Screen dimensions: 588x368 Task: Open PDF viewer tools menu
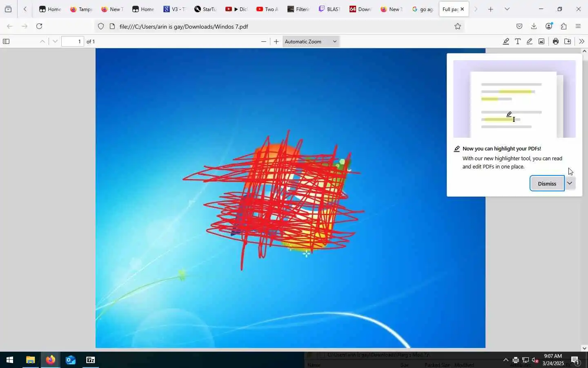[x=581, y=41]
